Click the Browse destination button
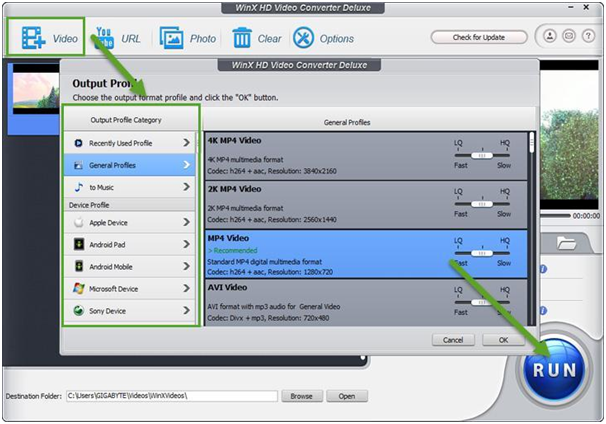The height and width of the screenshot is (424, 606). (x=301, y=396)
